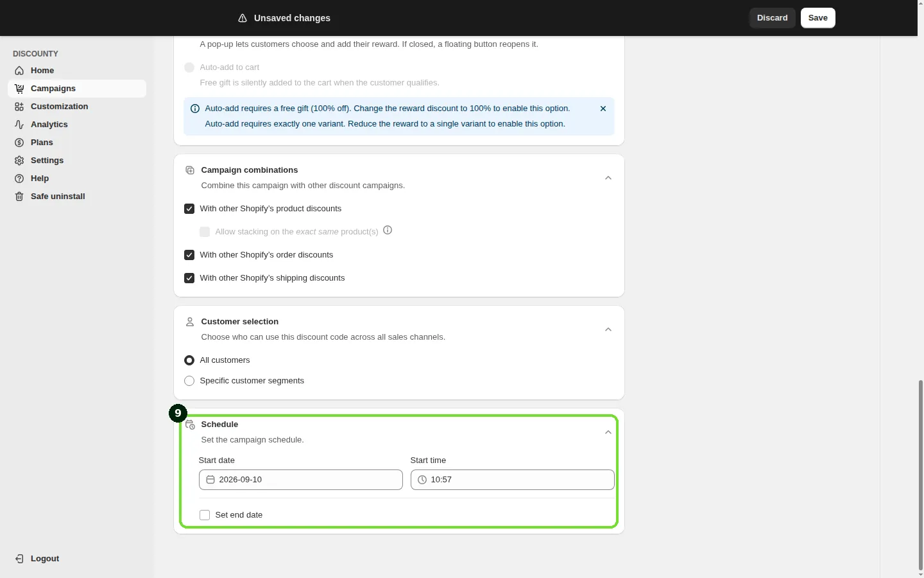Save the campaign changes
The image size is (924, 578).
(x=818, y=18)
